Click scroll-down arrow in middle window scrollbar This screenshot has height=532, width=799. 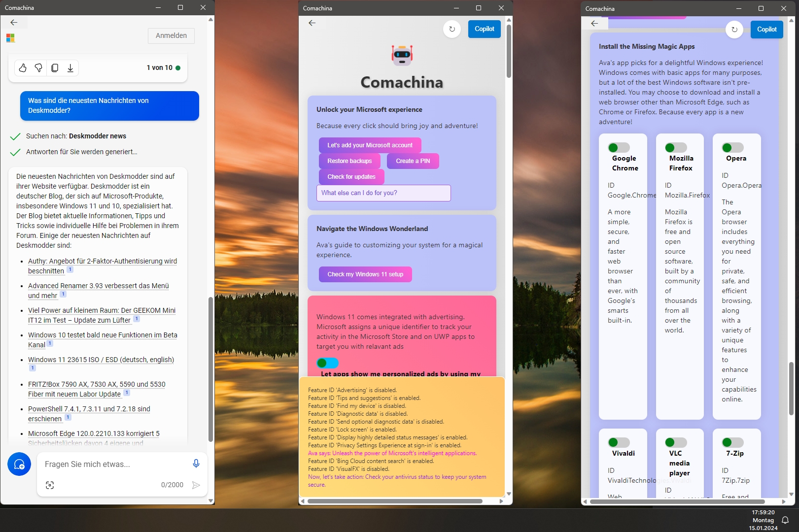coord(509,494)
